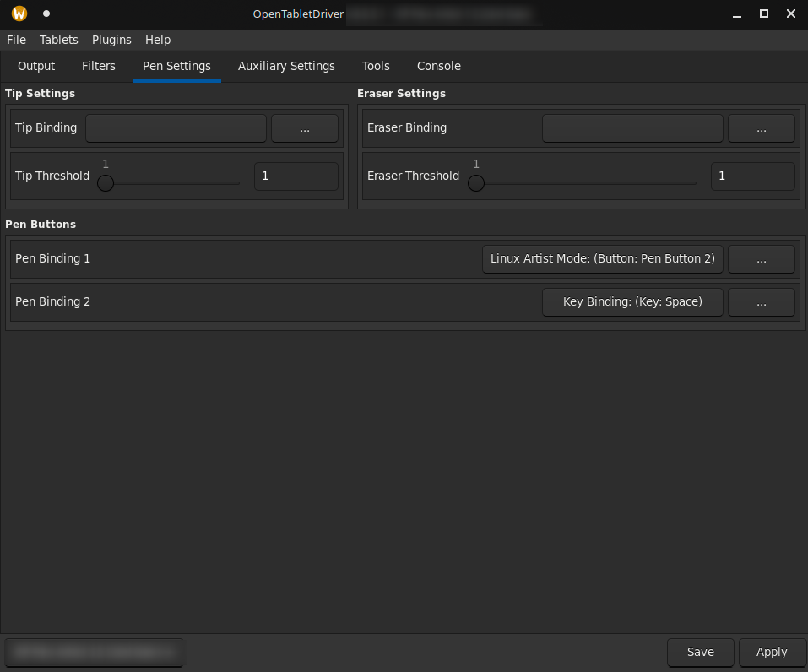Image resolution: width=808 pixels, height=672 pixels.
Task: Click the blurred tablet selector at bottom left
Action: 94,653
